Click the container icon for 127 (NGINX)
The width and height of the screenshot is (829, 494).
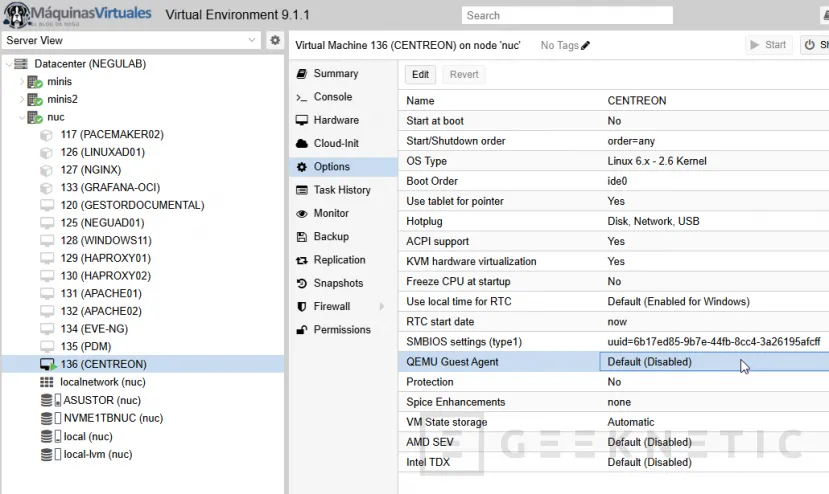click(47, 170)
